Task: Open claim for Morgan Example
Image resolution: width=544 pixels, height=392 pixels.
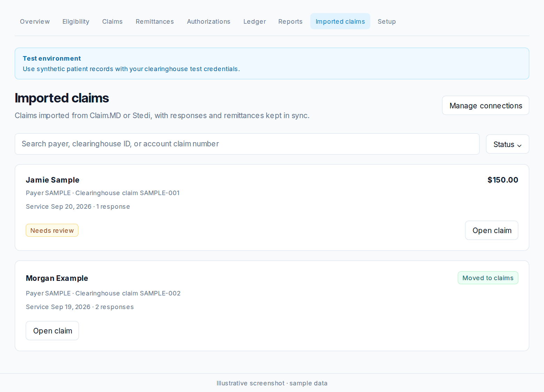Action: (x=52, y=331)
